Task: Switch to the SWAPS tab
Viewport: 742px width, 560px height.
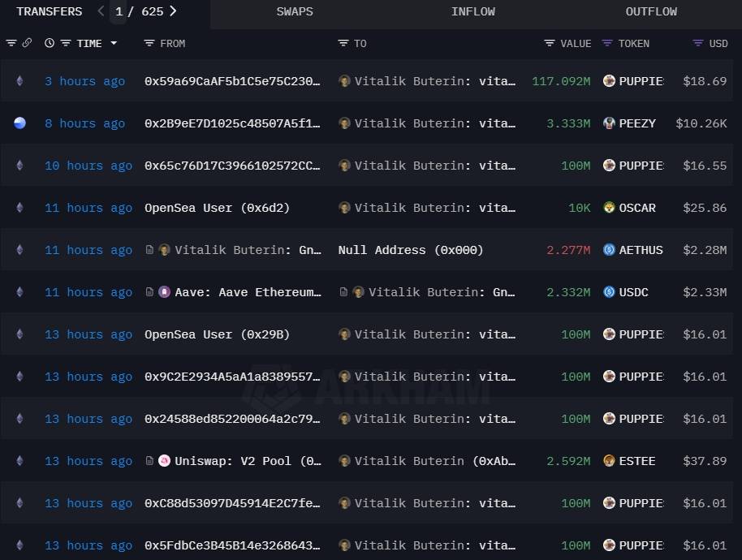Action: tap(295, 11)
